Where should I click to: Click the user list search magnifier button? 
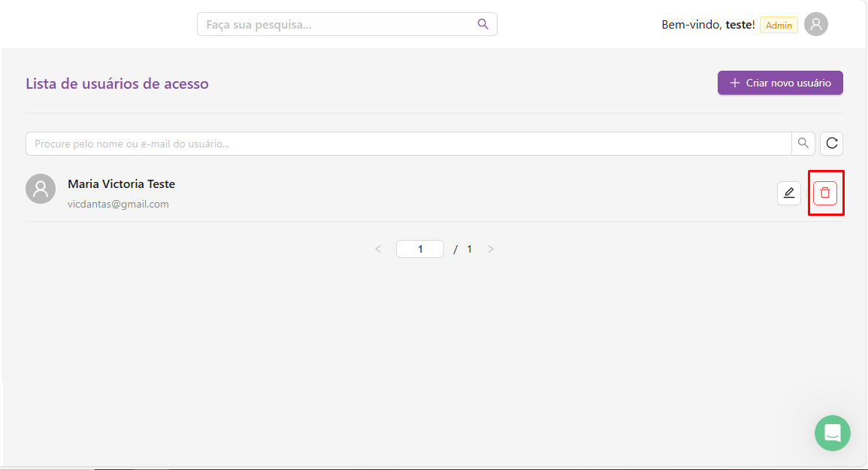pyautogui.click(x=803, y=143)
